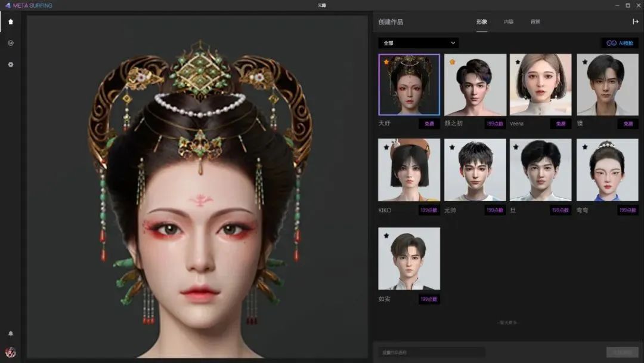The image size is (644, 363).
Task: Open the user avatar at sidebar bottom
Action: point(10,352)
